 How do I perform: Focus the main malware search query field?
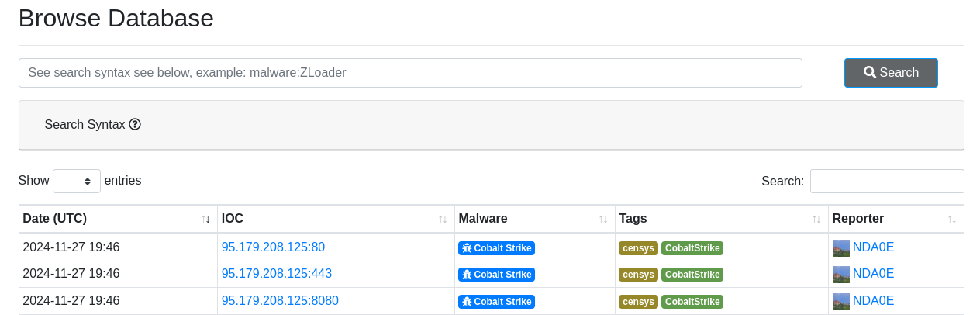click(410, 73)
